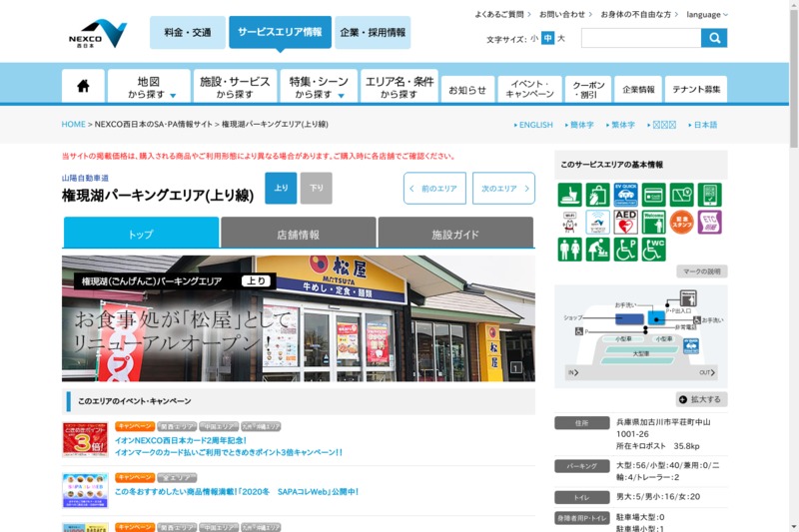Viewport: 799px width, 532px height.
Task: Click the AED facility icon
Action: click(626, 222)
